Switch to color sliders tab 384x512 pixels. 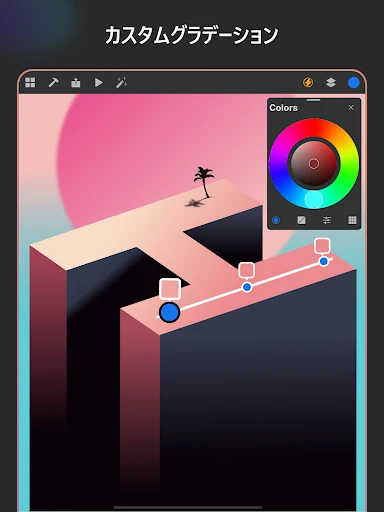pyautogui.click(x=327, y=220)
